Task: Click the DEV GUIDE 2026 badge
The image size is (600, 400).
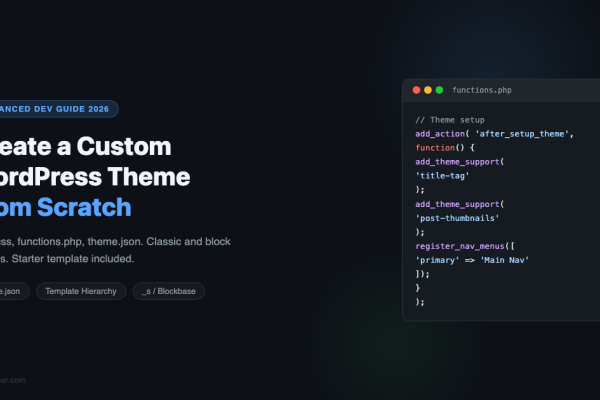Action: 57,109
